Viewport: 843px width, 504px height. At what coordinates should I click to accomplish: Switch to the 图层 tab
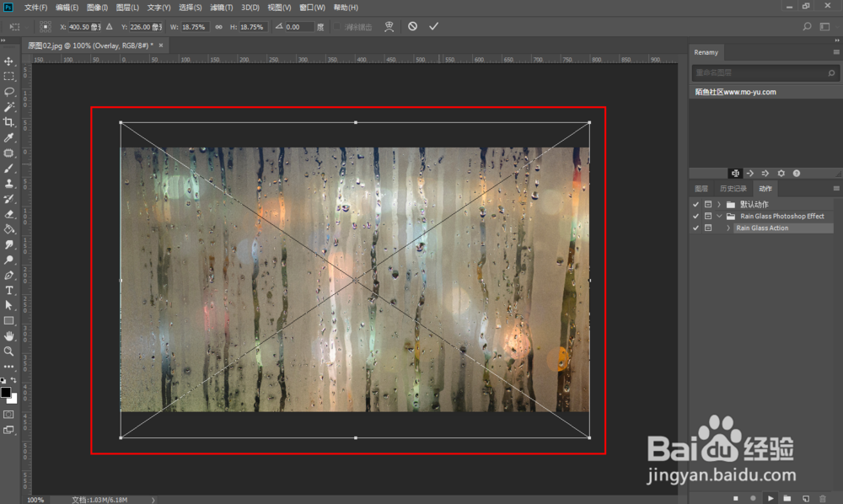pyautogui.click(x=701, y=189)
